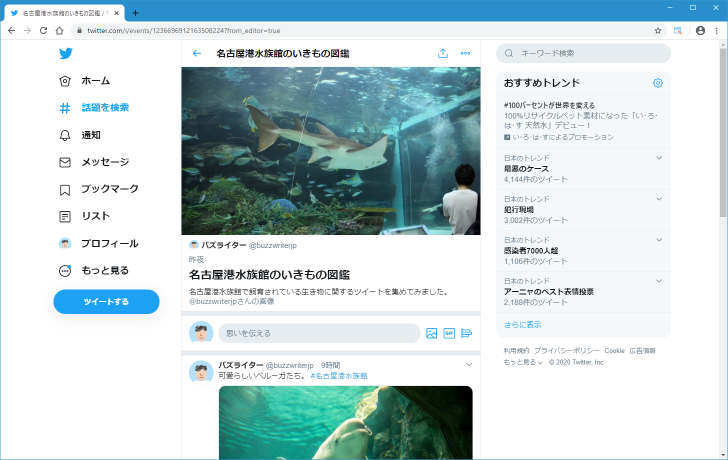Click browser forward button

point(27,31)
